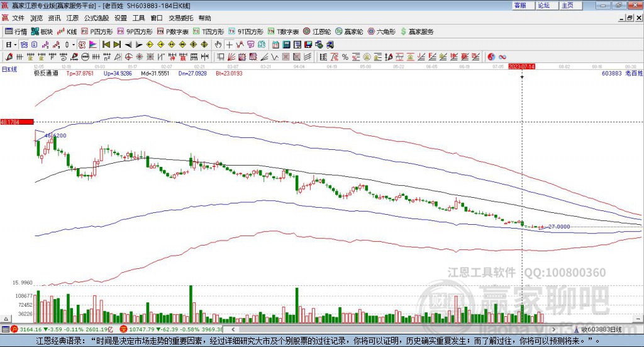Click the red floppy disk save icon
This screenshot has width=644, height=347.
point(308,45)
